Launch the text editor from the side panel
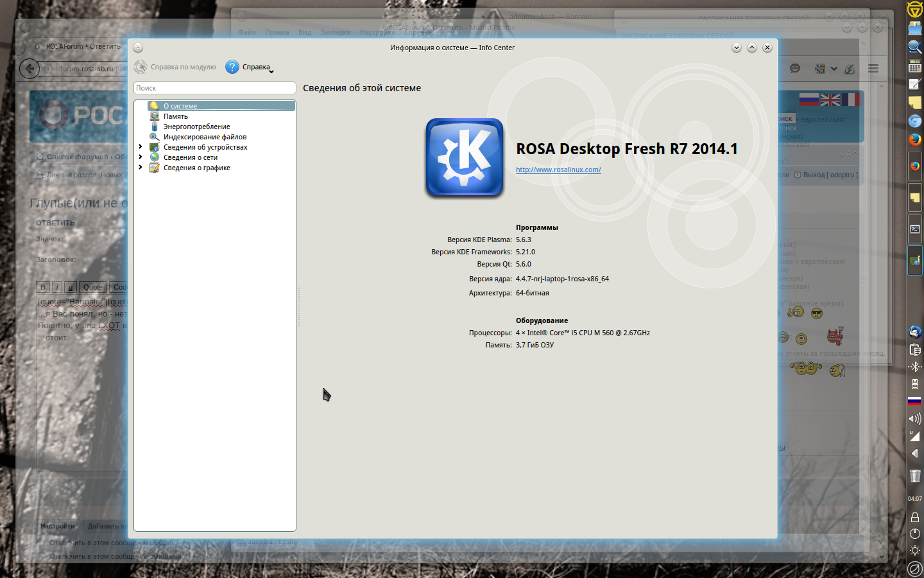 [915, 84]
